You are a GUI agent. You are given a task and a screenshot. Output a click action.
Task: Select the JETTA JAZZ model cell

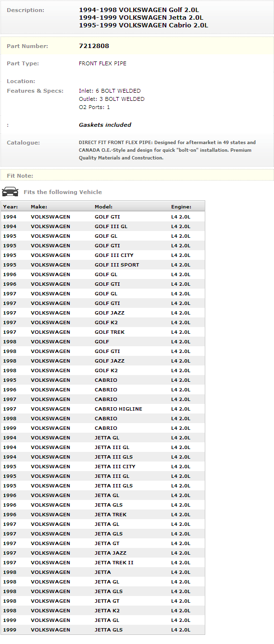click(x=110, y=553)
